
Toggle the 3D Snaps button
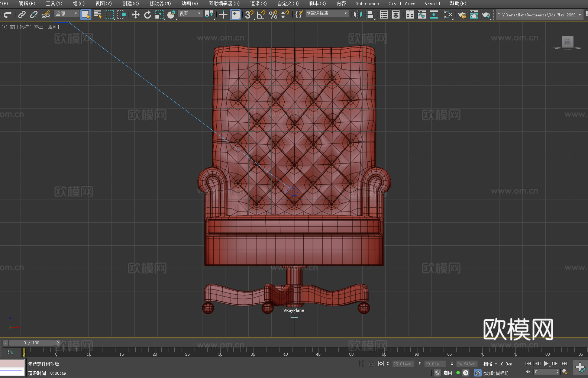click(x=249, y=14)
